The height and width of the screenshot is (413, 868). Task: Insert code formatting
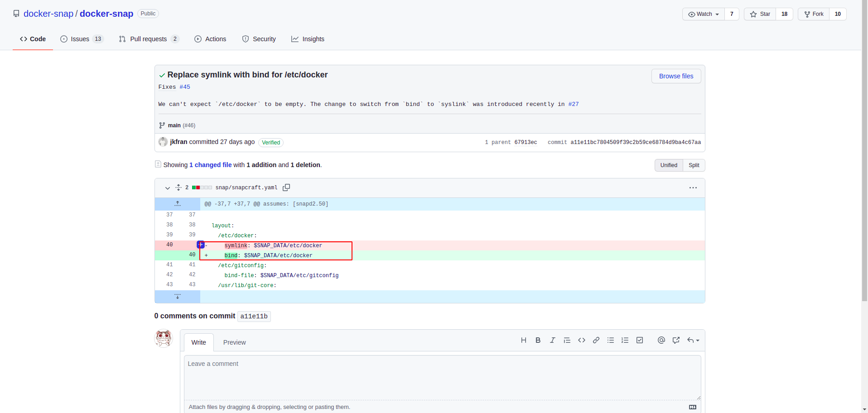point(582,340)
